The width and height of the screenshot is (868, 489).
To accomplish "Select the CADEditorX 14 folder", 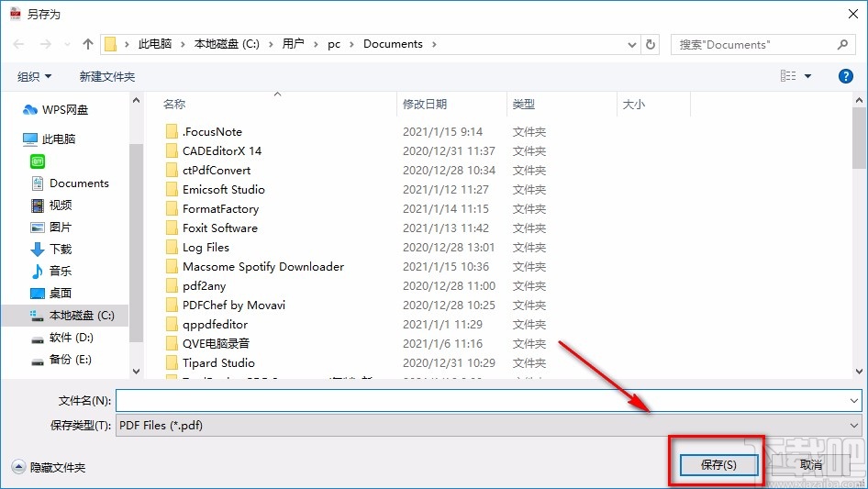I will [x=214, y=151].
